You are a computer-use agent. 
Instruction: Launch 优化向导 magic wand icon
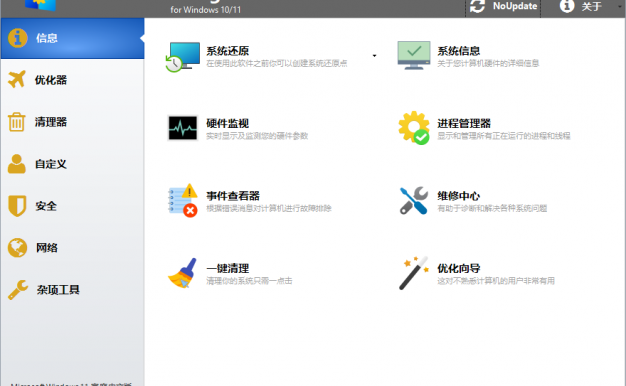point(414,273)
